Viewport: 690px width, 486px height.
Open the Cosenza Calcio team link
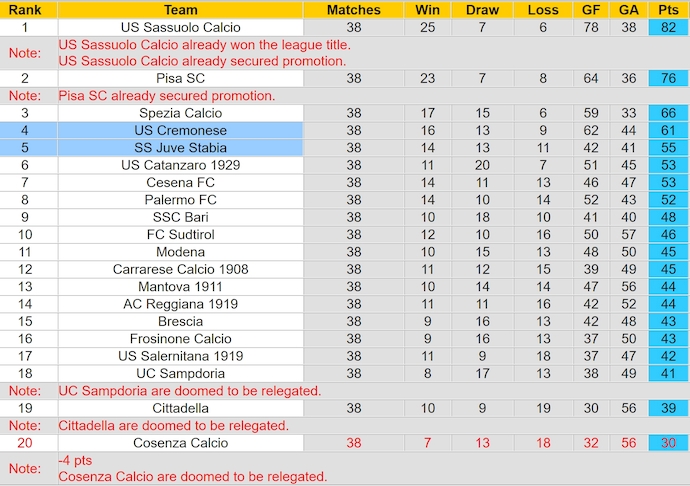click(x=180, y=443)
